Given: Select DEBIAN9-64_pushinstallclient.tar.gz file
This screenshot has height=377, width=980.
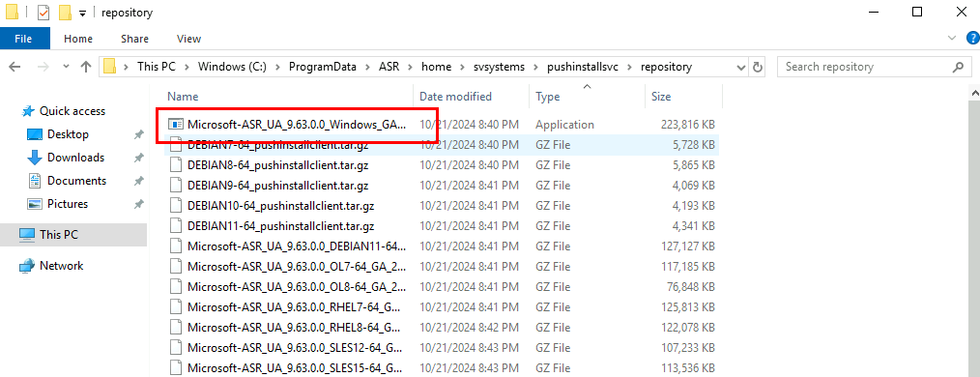Looking at the screenshot, I should [x=442, y=186].
